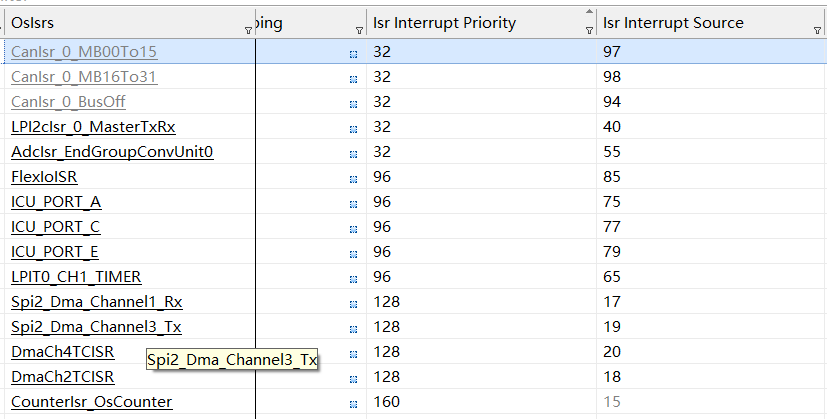
Task: Click the grid icon for CounterIsr_OsCounter
Action: [x=354, y=403]
